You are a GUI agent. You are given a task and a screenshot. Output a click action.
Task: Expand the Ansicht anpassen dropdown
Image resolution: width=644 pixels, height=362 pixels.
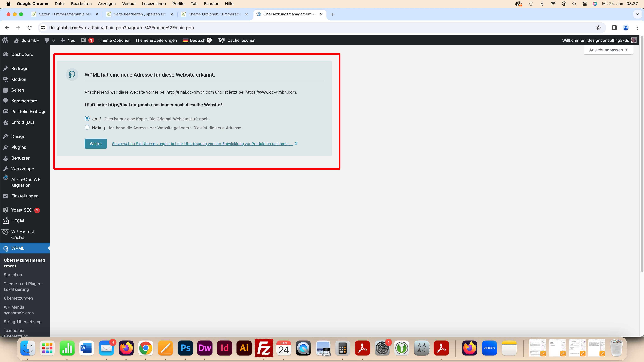point(608,50)
